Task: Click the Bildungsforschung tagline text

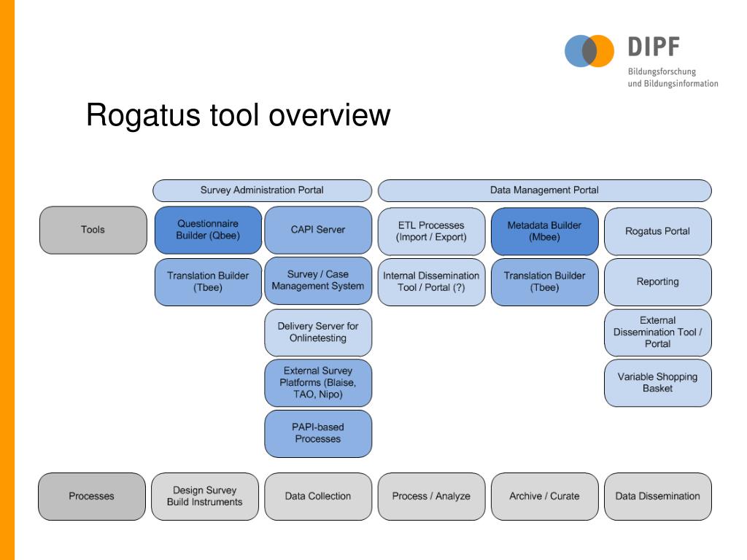Action: (x=662, y=72)
